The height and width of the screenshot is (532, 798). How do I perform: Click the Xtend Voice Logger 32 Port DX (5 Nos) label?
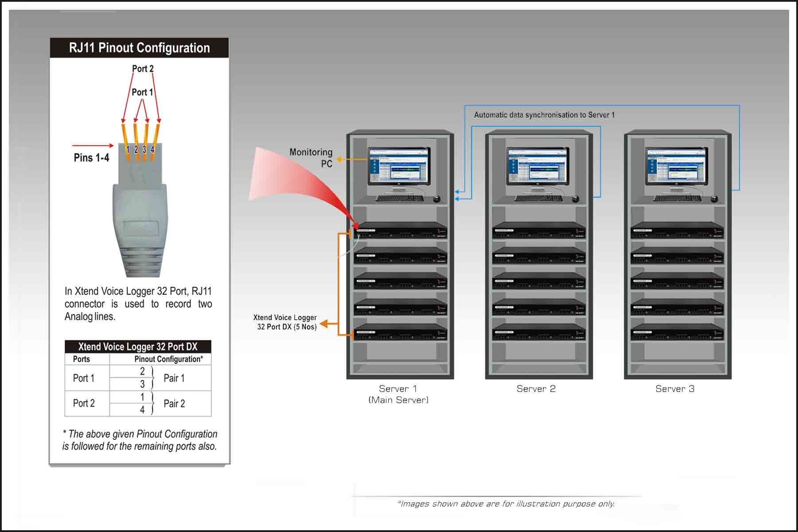tap(285, 322)
